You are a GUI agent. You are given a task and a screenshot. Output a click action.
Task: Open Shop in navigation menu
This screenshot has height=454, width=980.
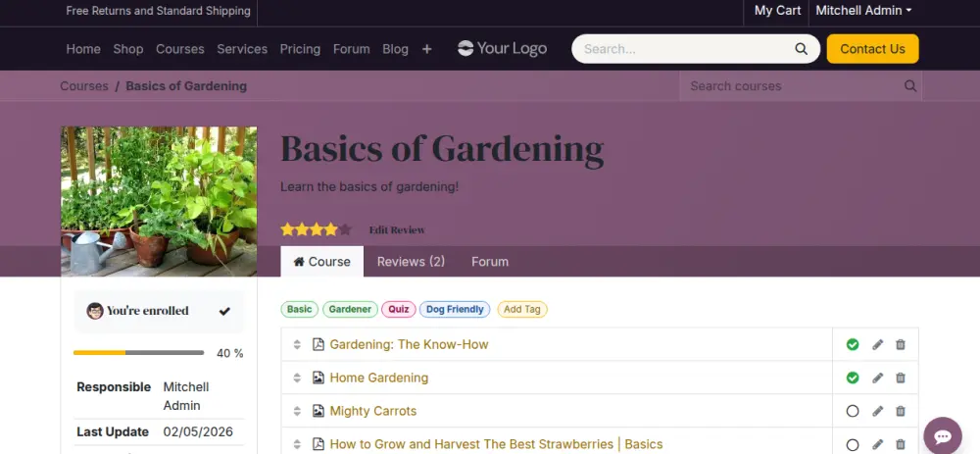point(128,49)
